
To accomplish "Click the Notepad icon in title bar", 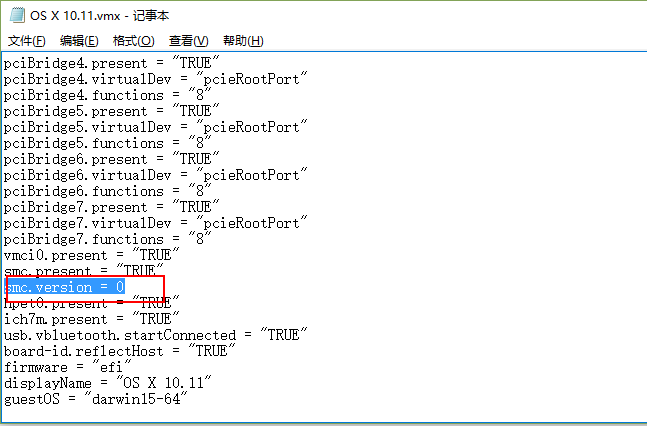I will pos(17,15).
